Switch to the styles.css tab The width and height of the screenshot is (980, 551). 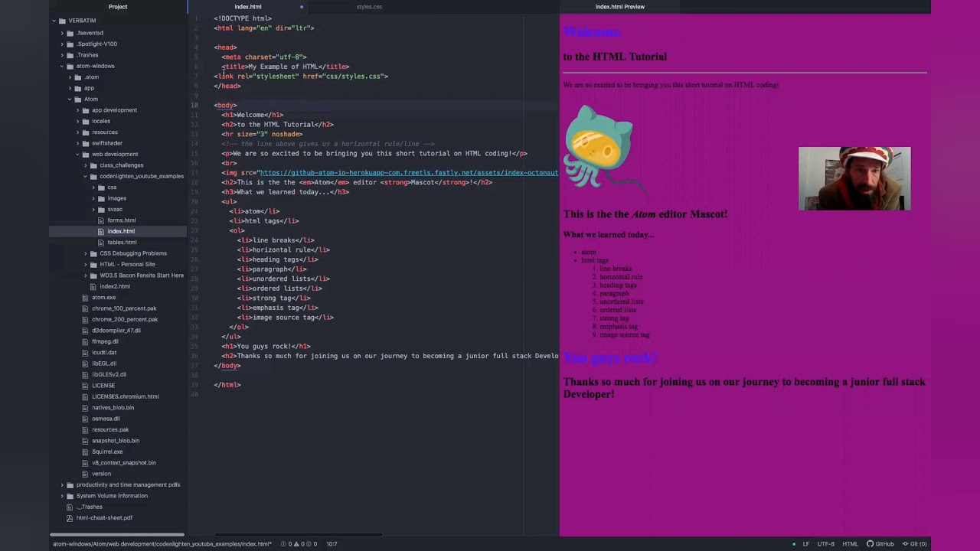[369, 7]
